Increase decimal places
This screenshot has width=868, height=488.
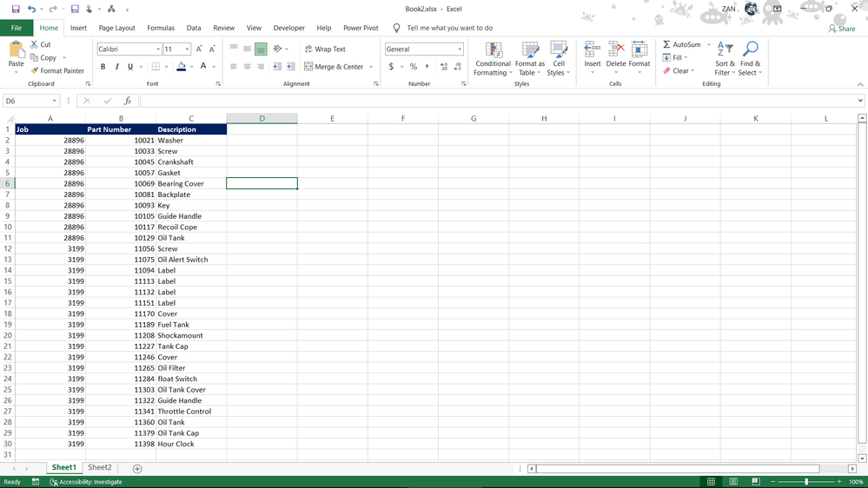click(x=444, y=66)
